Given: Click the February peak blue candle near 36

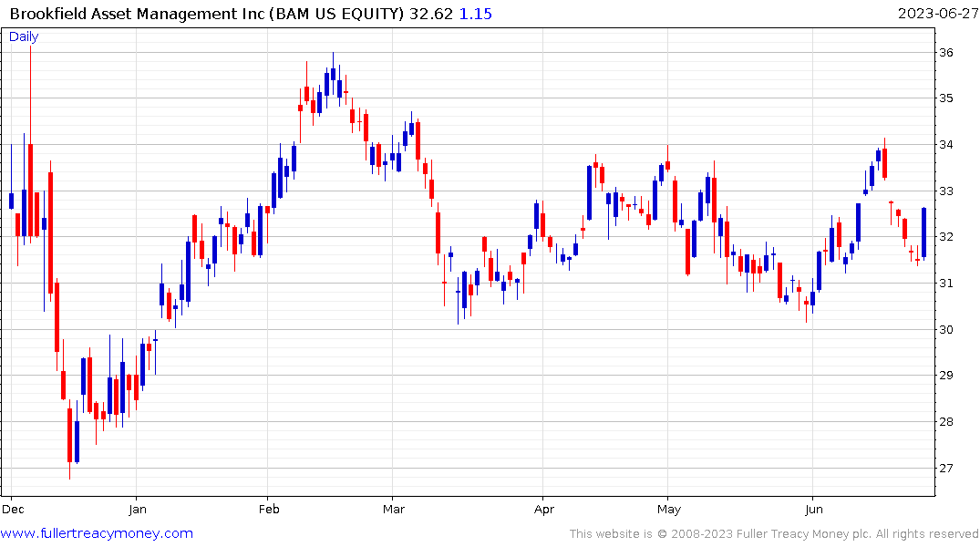Looking at the screenshot, I should click(333, 74).
